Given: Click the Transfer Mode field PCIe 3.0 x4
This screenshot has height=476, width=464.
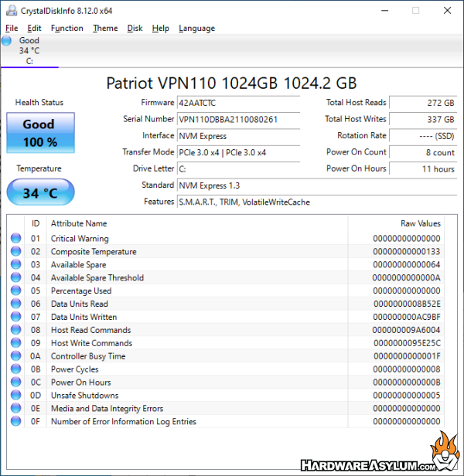Looking at the screenshot, I should click(238, 152).
